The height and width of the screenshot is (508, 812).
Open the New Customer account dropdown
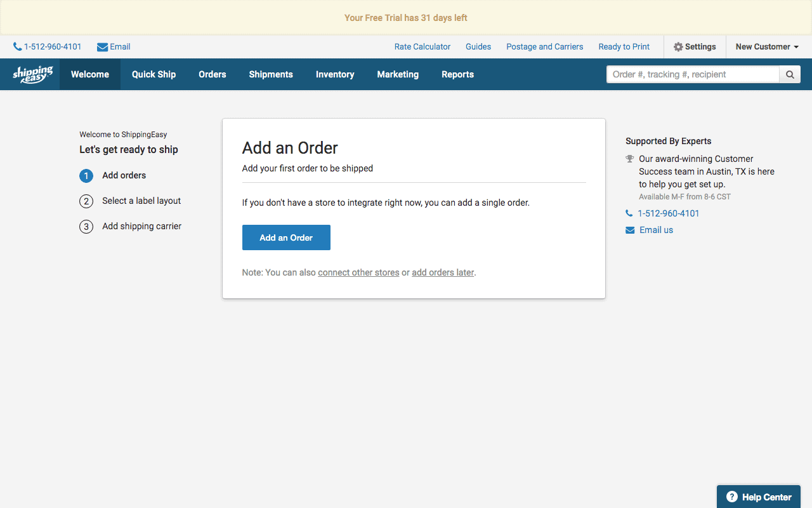(767, 47)
